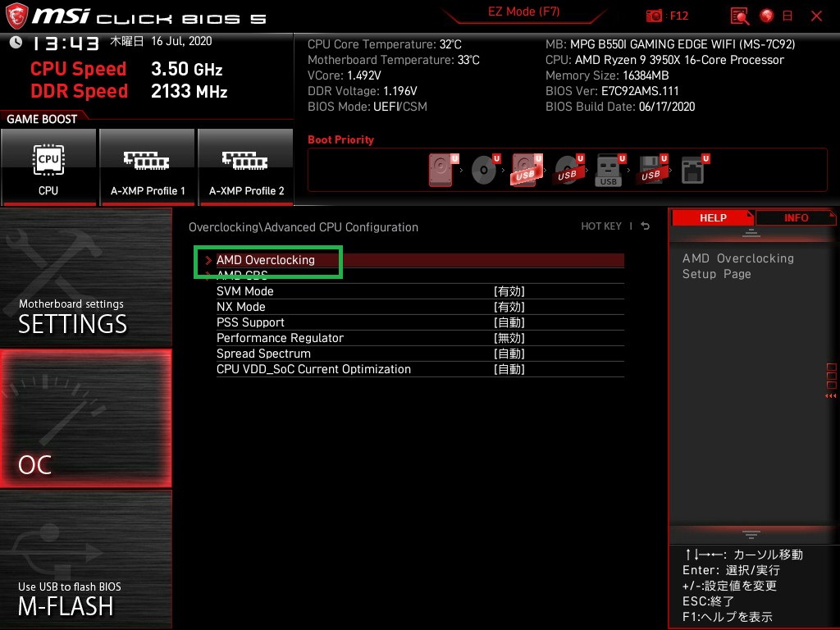
Task: Click the GAME BOOST label
Action: [42, 119]
